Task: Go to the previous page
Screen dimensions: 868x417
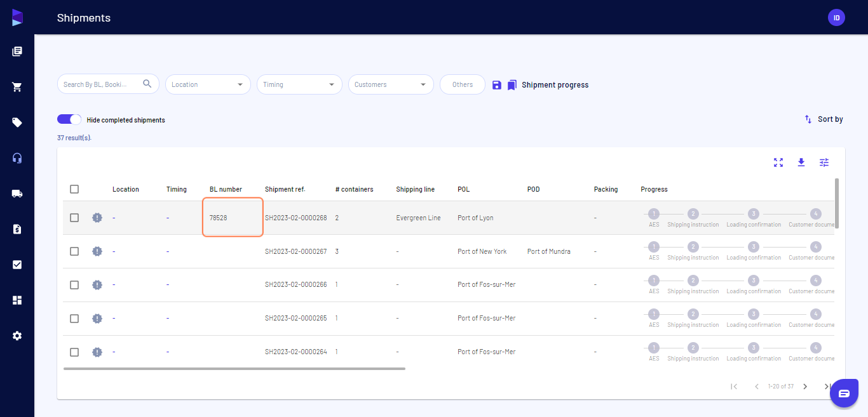Action: click(x=757, y=387)
